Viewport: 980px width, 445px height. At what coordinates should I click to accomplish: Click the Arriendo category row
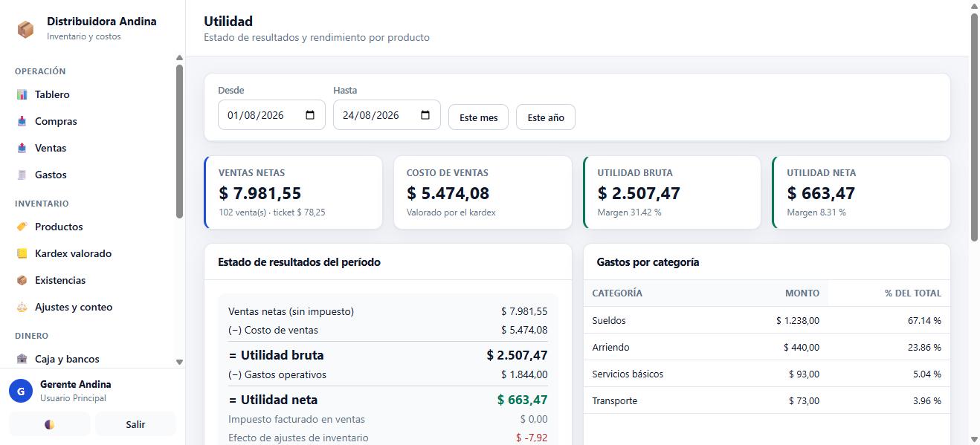[767, 347]
